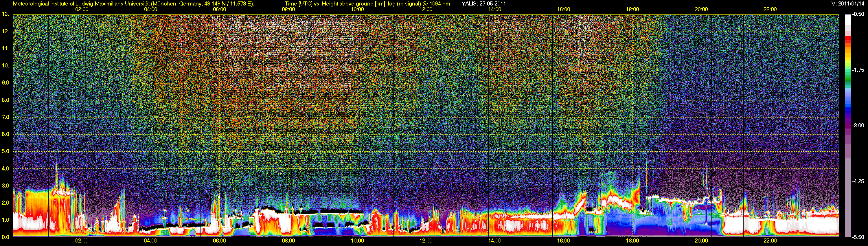Select the 08:00 label on the bottom time axis

[x=288, y=241]
